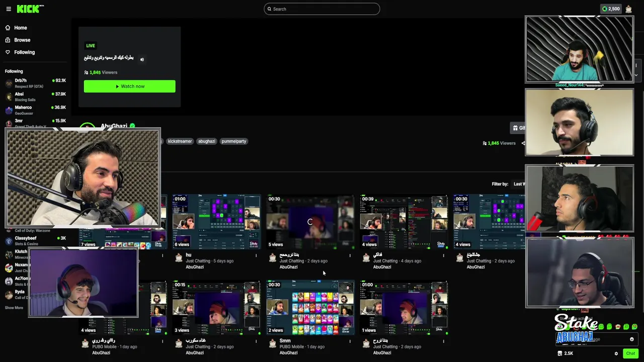
Task: Open the hamburger sidebar menu
Action: coord(9,9)
